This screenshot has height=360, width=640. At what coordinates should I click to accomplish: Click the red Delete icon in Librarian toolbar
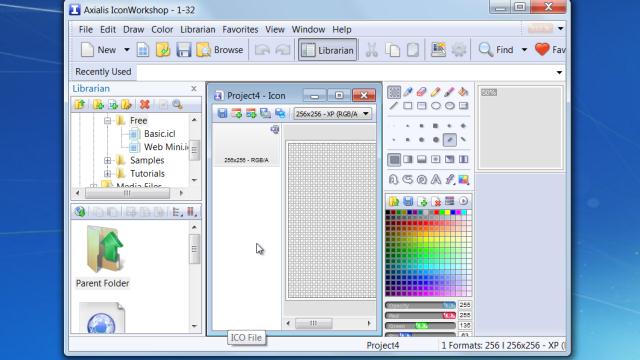pyautogui.click(x=144, y=104)
